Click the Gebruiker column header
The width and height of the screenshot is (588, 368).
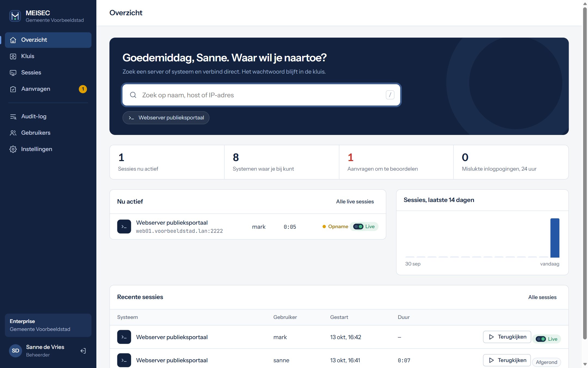pyautogui.click(x=285, y=317)
